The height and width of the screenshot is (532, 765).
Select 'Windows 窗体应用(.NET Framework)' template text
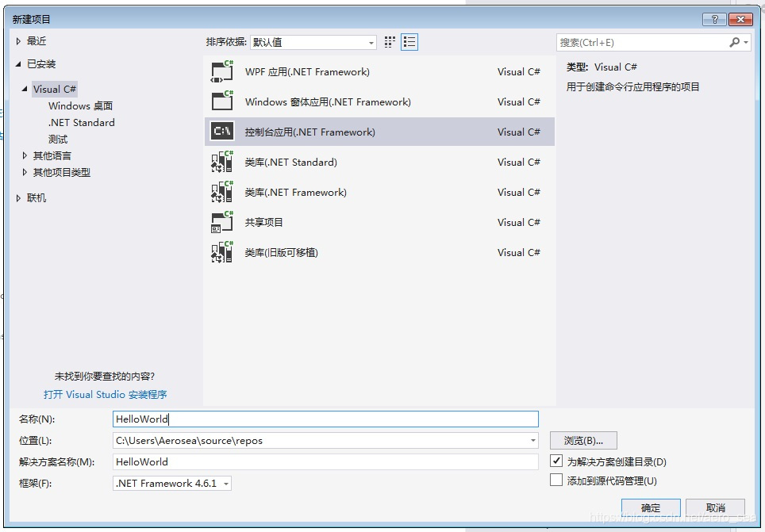(328, 102)
